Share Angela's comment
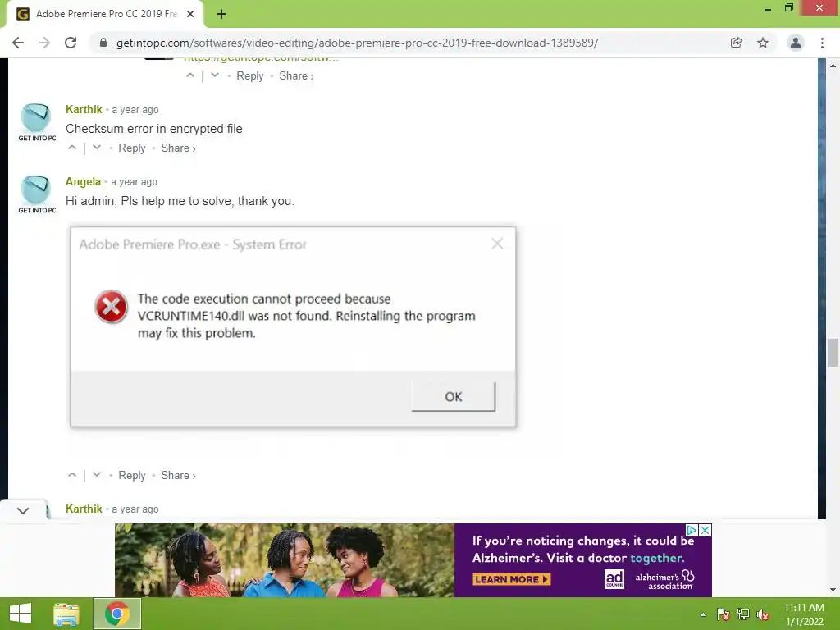 [178, 475]
